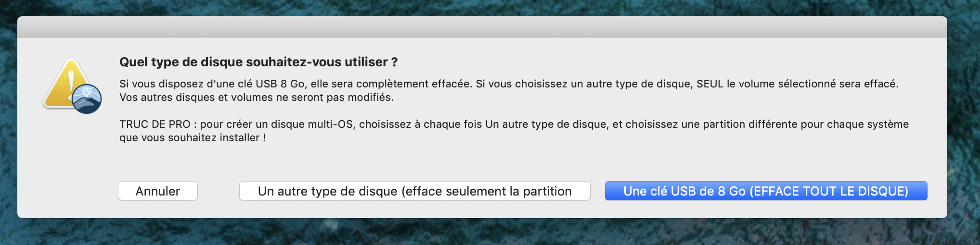Click the blue mountain badge on warning icon
The image size is (980, 245).
click(87, 99)
